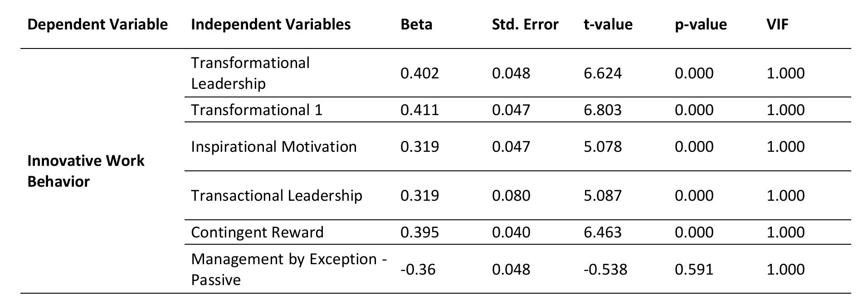Select the Innovative Work Behavior cell

click(x=86, y=171)
